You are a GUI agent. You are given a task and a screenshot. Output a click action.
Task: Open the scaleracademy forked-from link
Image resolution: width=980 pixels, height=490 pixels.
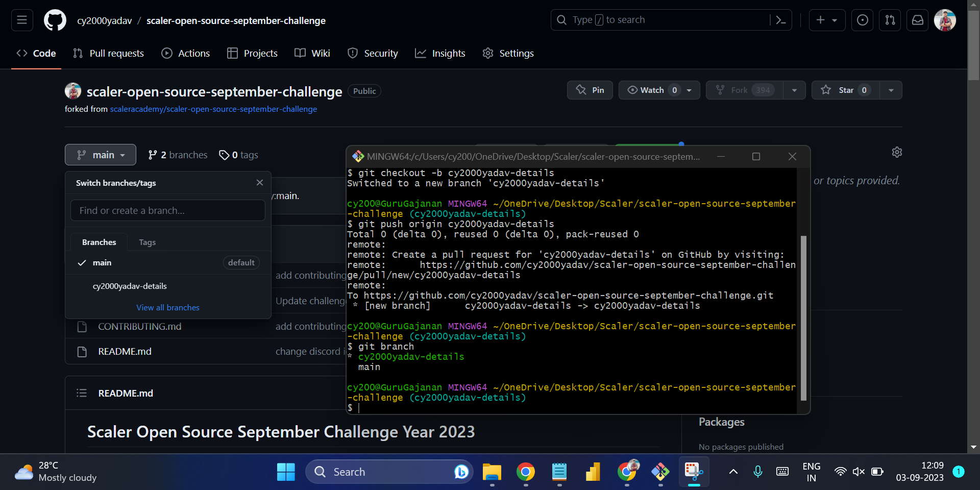(213, 109)
